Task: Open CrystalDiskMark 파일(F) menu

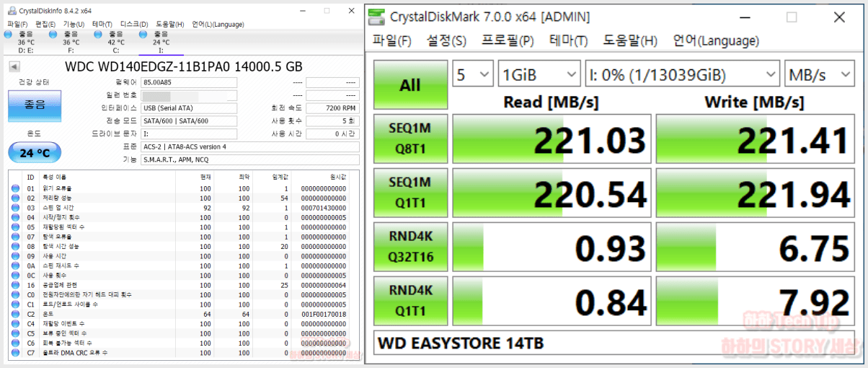Action: [x=392, y=40]
